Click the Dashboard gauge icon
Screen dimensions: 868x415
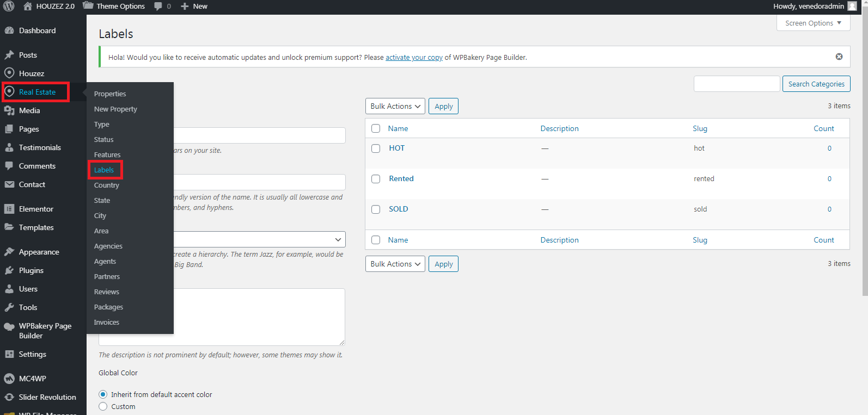tap(9, 30)
